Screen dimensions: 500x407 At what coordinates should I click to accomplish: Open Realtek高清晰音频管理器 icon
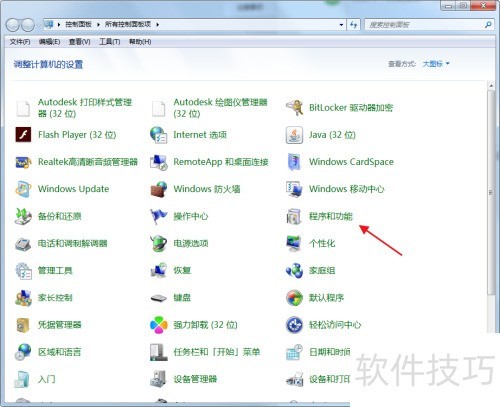click(x=23, y=162)
